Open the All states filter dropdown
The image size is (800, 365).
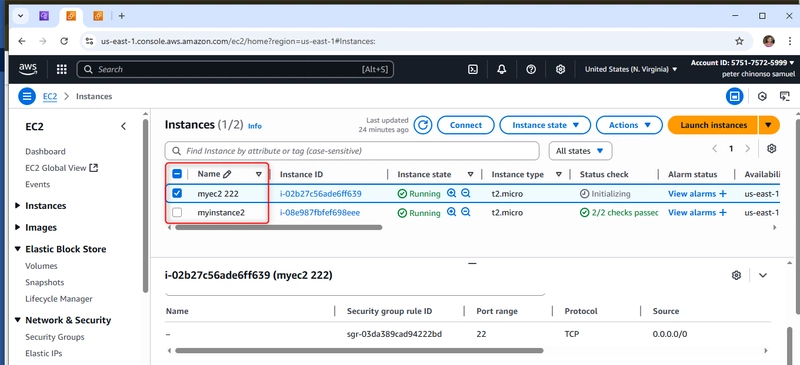580,151
